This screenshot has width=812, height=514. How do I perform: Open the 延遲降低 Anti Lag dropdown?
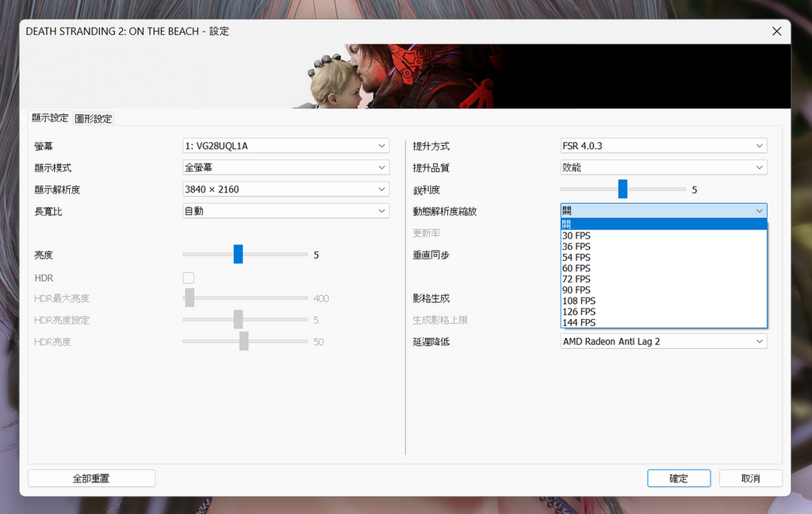[663, 341]
